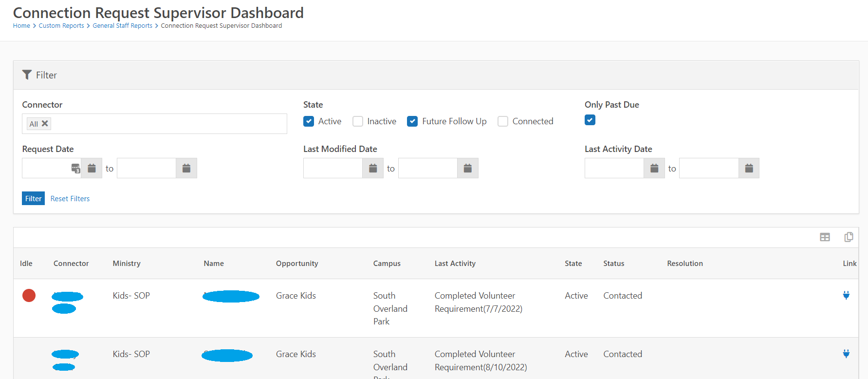Open plug link for 8/10/2022 activity row
The height and width of the screenshot is (379, 868).
[x=846, y=354]
